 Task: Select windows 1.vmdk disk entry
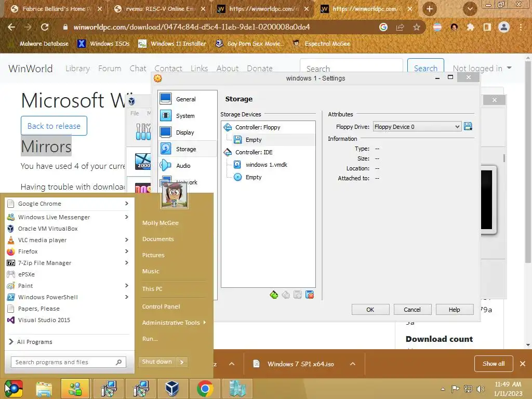[268, 165]
